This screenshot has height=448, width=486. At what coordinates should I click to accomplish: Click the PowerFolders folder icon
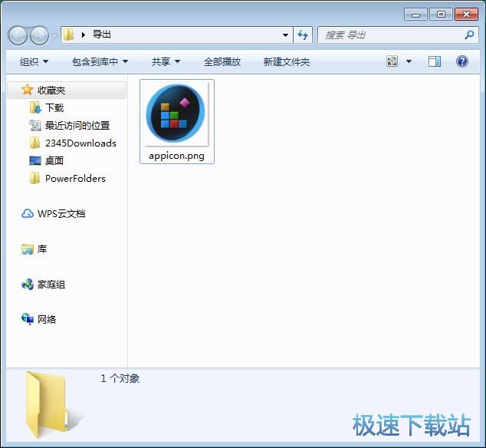(34, 179)
